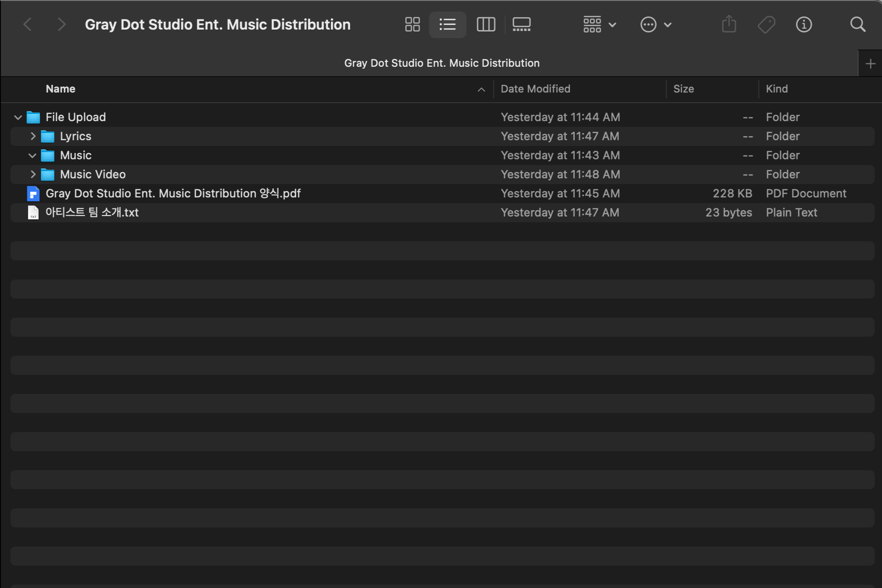Click the PDF document file icon

tap(33, 194)
